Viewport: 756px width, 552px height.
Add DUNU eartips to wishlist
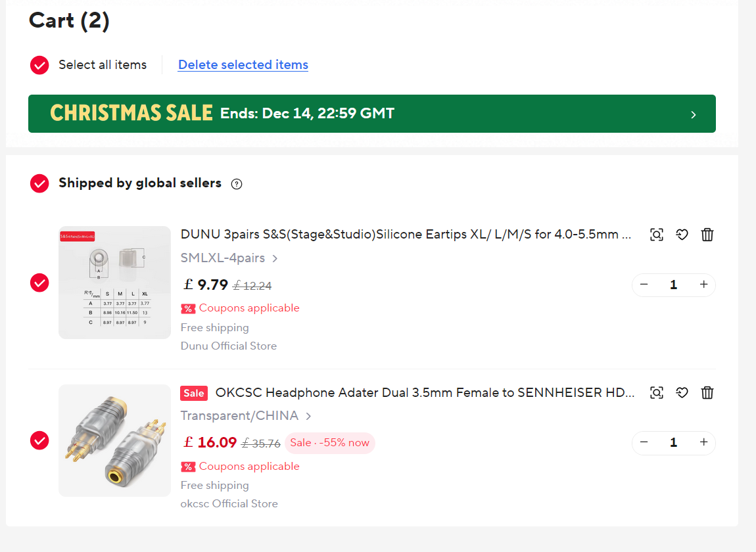tap(682, 235)
